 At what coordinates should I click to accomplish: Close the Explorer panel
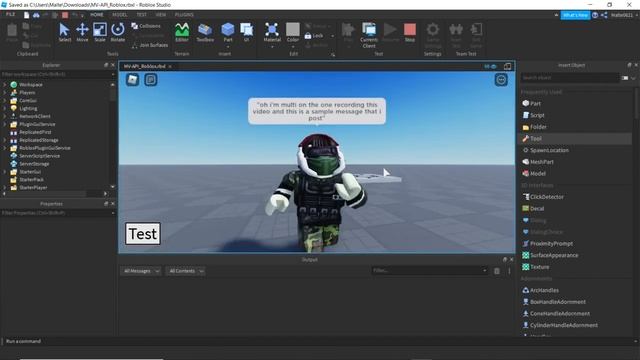coord(113,65)
